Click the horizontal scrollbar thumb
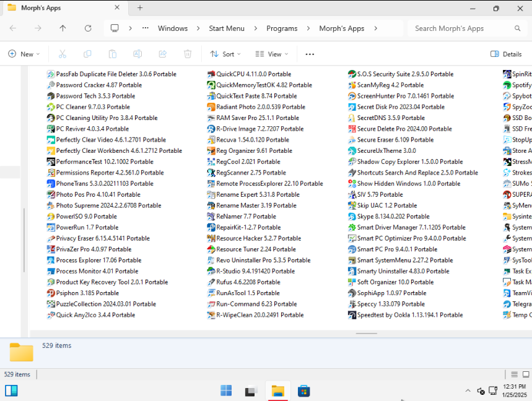The image size is (532, 401). tap(367, 333)
